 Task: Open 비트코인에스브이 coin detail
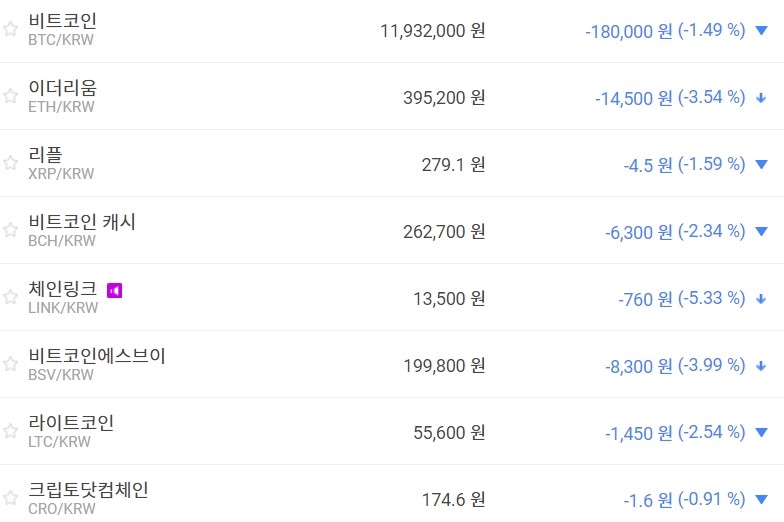(97, 356)
